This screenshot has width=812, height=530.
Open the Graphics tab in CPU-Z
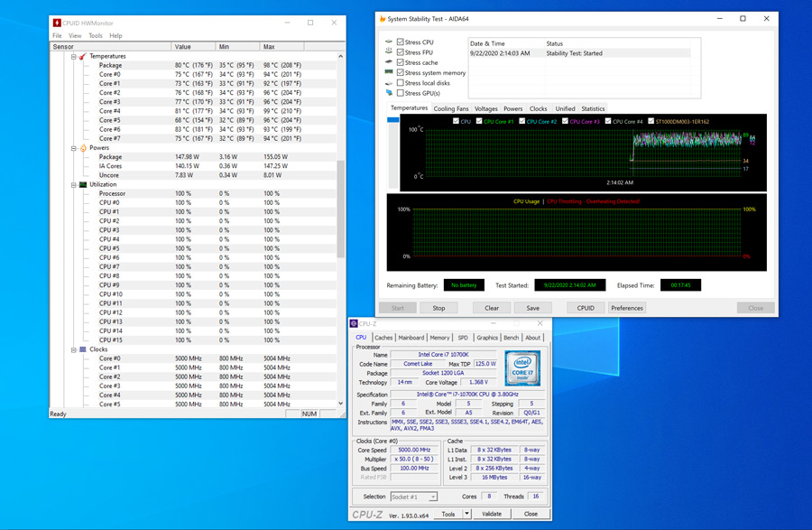pyautogui.click(x=487, y=338)
